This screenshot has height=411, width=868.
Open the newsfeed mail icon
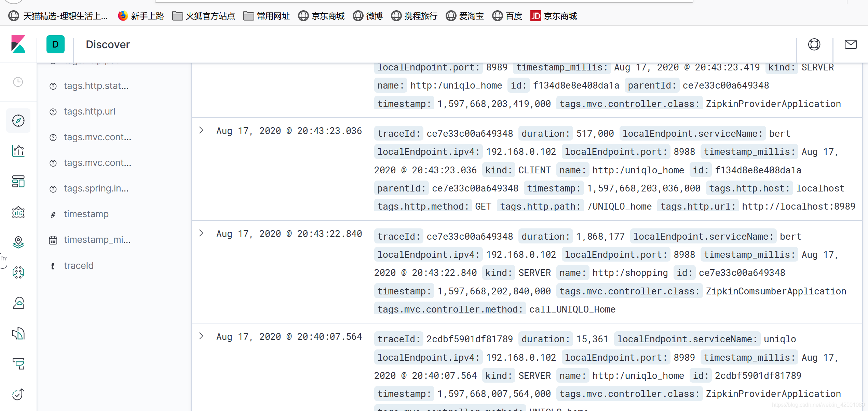coord(851,44)
